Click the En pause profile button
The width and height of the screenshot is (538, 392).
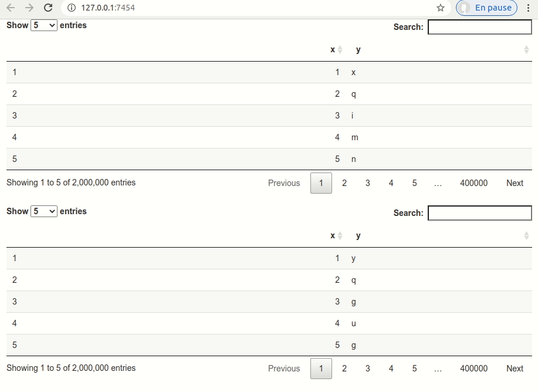click(x=486, y=8)
